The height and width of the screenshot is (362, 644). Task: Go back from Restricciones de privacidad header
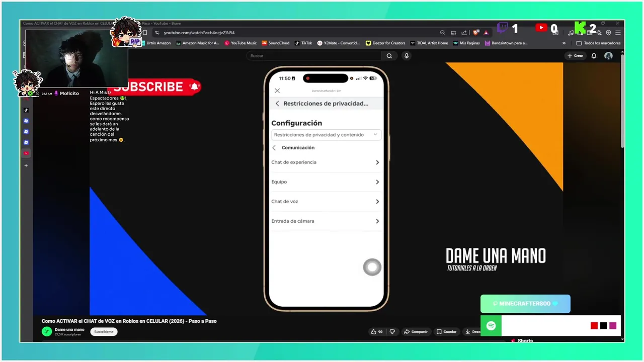pyautogui.click(x=277, y=104)
